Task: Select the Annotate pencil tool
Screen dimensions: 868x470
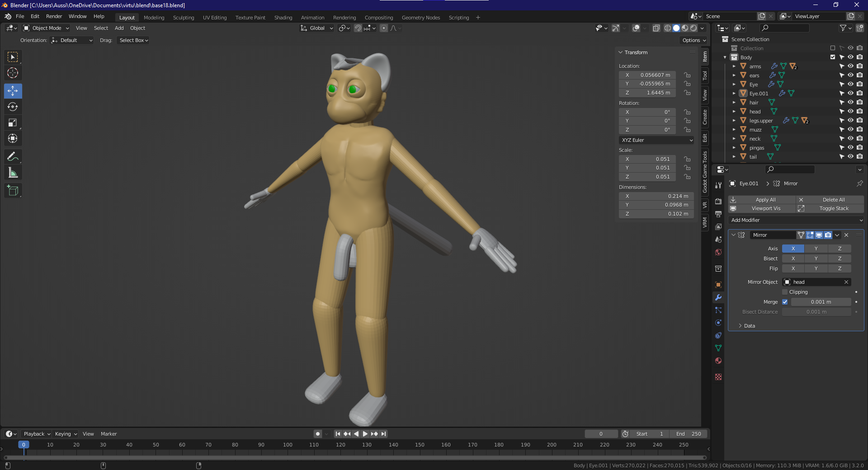Action: tap(13, 157)
